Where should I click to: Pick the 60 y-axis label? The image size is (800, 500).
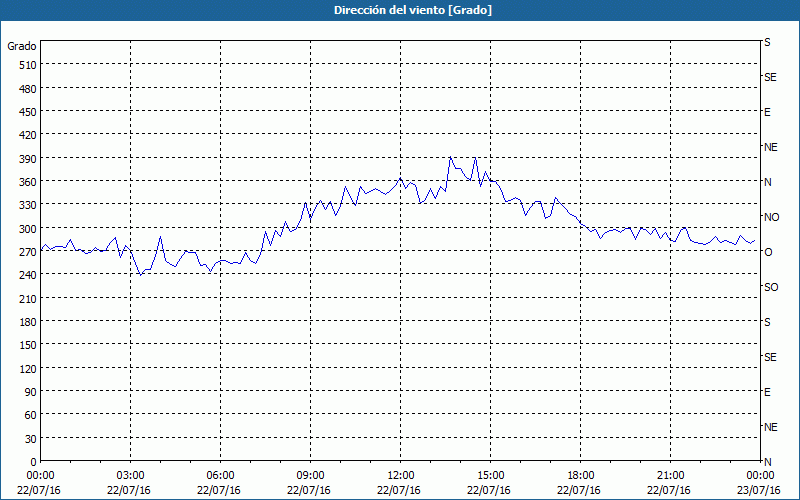(31, 415)
